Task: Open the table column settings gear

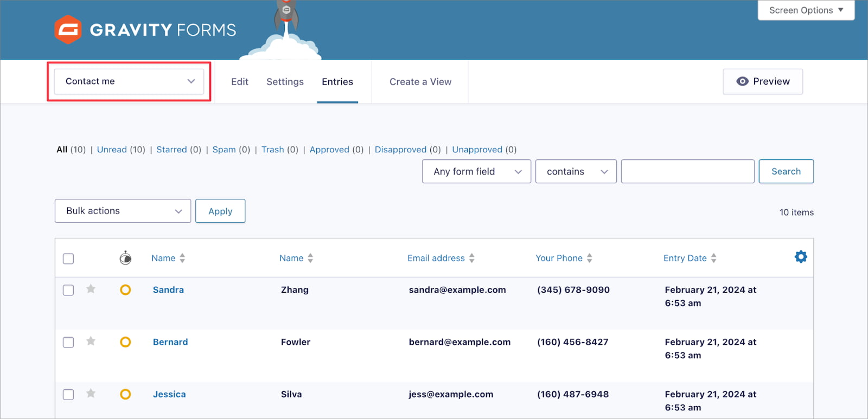Action: 801,257
